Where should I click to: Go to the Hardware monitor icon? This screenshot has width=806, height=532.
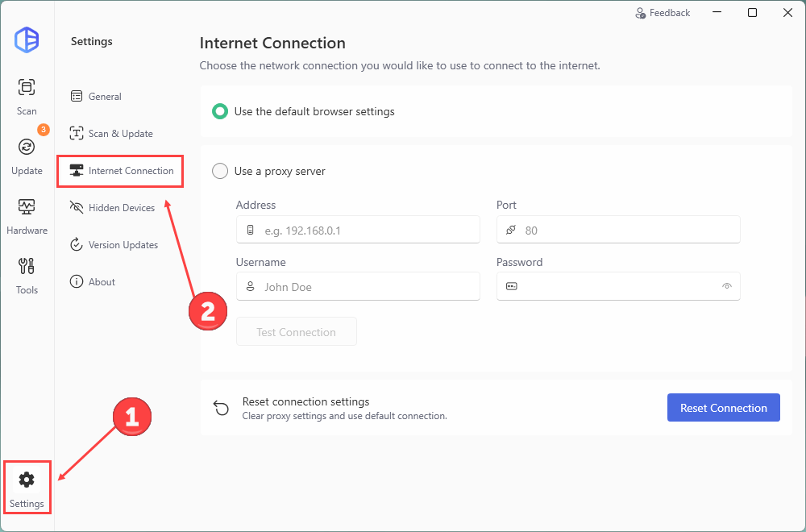click(27, 207)
